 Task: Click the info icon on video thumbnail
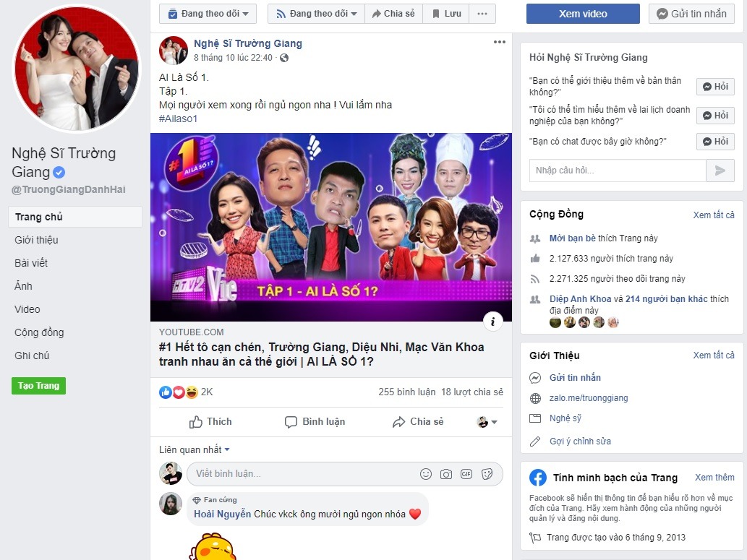pos(492,322)
